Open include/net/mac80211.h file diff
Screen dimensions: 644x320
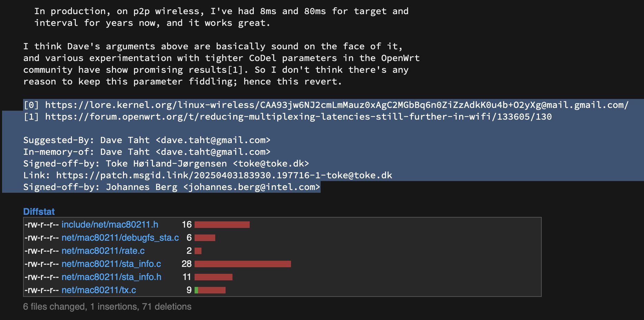tap(110, 224)
